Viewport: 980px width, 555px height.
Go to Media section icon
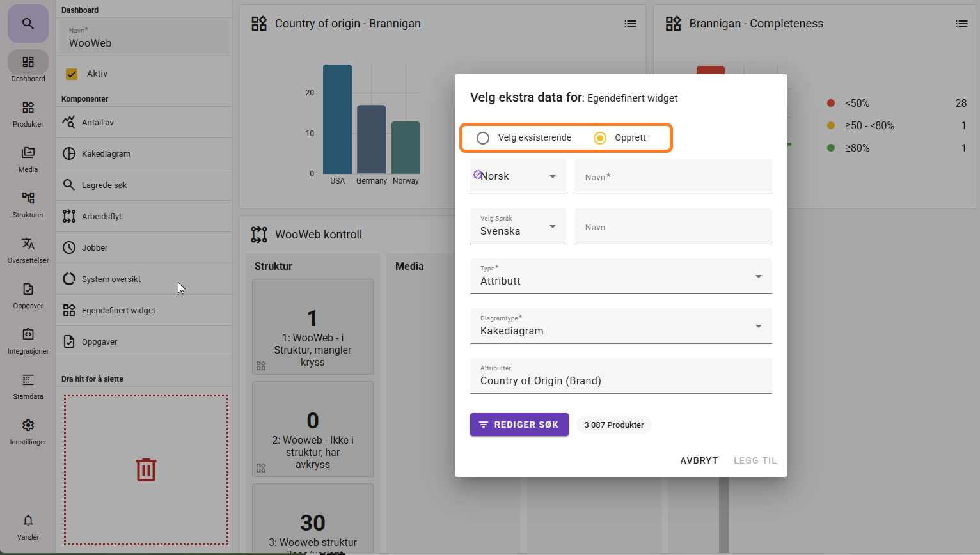28,153
